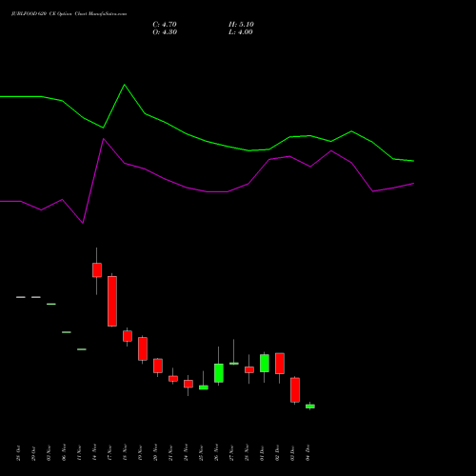476x476 pixels.
Task: Click the 03 Dec date label
Action: pos(292,453)
